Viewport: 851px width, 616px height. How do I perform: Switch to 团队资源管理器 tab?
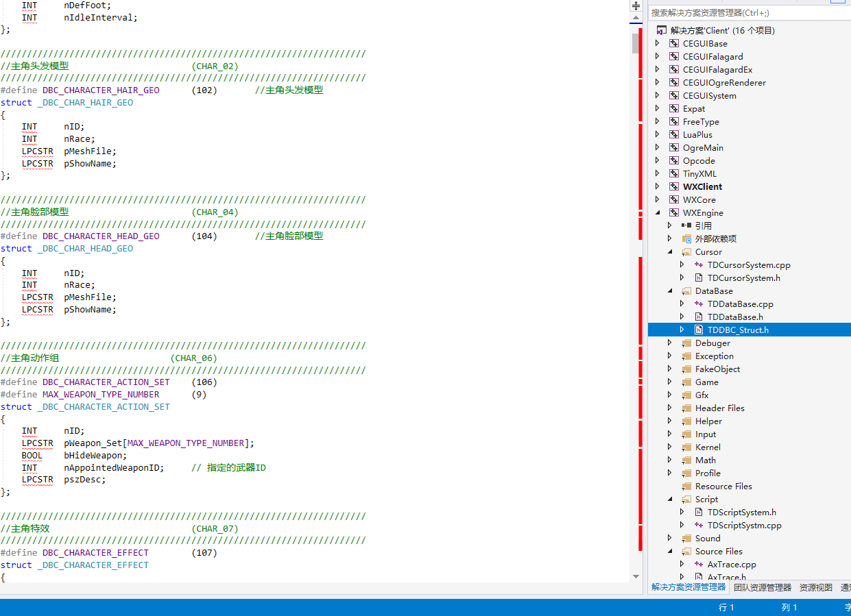pos(762,587)
